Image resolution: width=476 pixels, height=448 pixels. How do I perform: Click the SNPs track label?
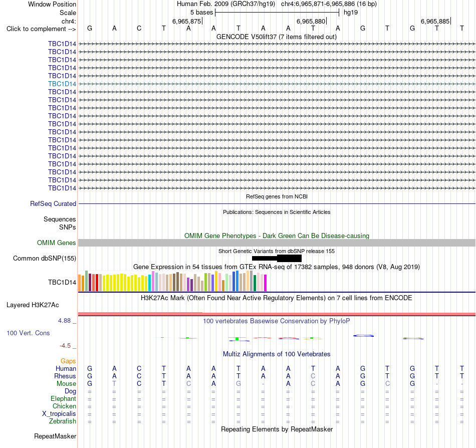pos(68,227)
